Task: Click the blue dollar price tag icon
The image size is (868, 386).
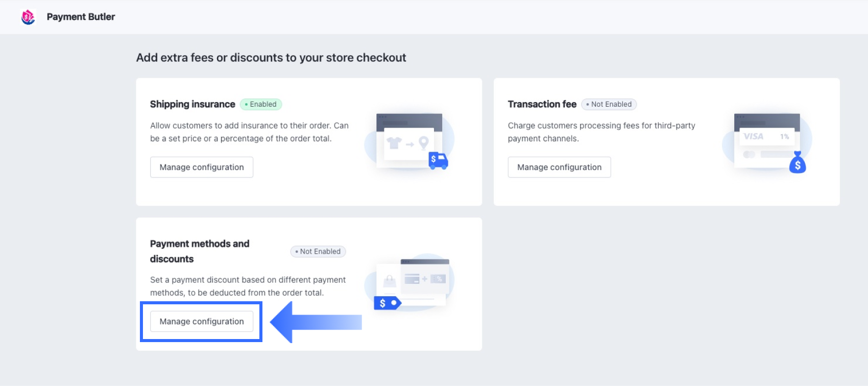Action: (x=388, y=303)
